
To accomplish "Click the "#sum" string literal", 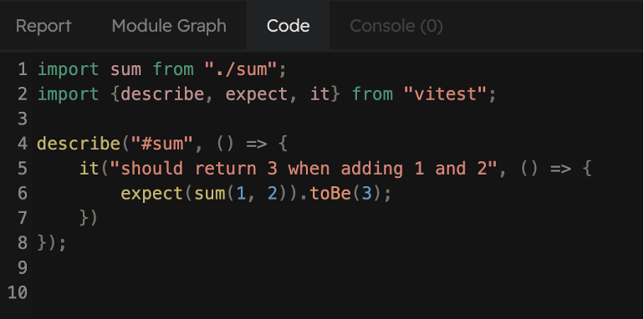I will [161, 144].
